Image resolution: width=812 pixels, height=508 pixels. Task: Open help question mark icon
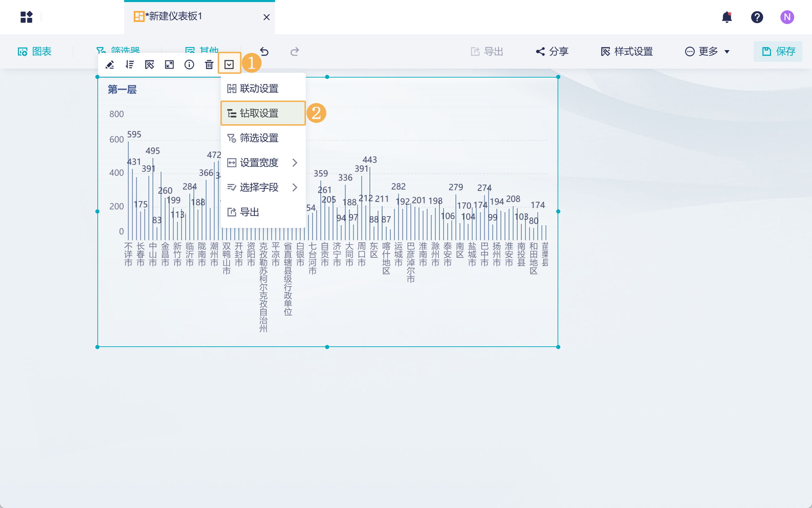tap(757, 17)
